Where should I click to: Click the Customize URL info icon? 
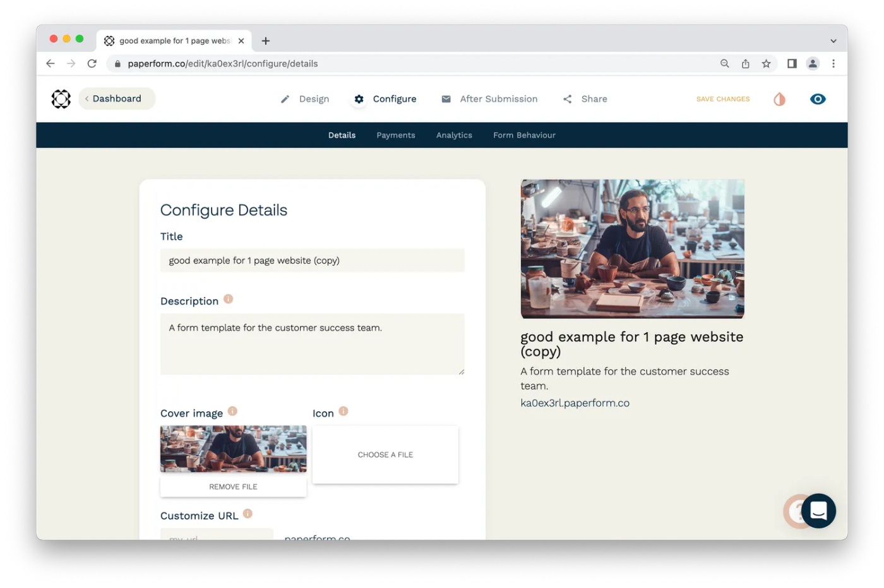[248, 514]
